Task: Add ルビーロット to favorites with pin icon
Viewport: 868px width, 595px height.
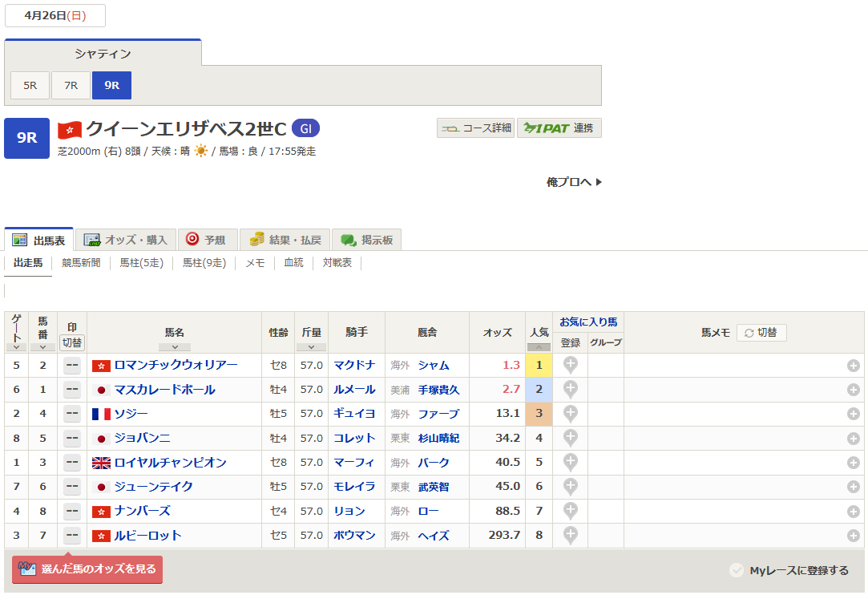Action: (570, 535)
